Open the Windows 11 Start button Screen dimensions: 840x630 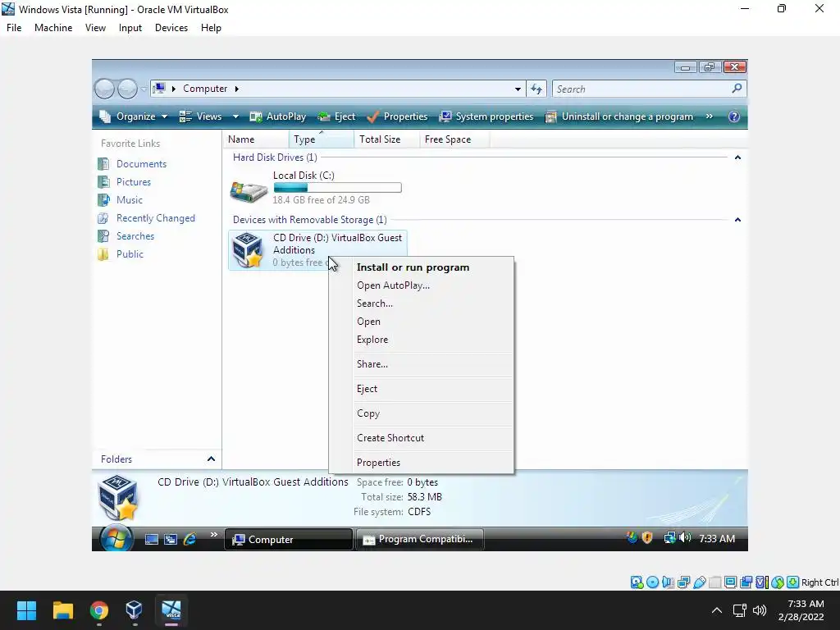pos(26,610)
